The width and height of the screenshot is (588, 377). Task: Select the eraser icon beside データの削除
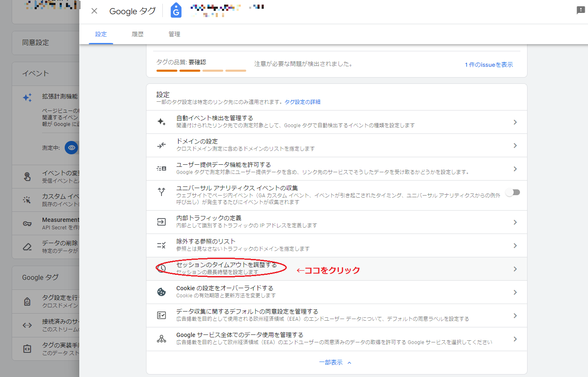28,246
